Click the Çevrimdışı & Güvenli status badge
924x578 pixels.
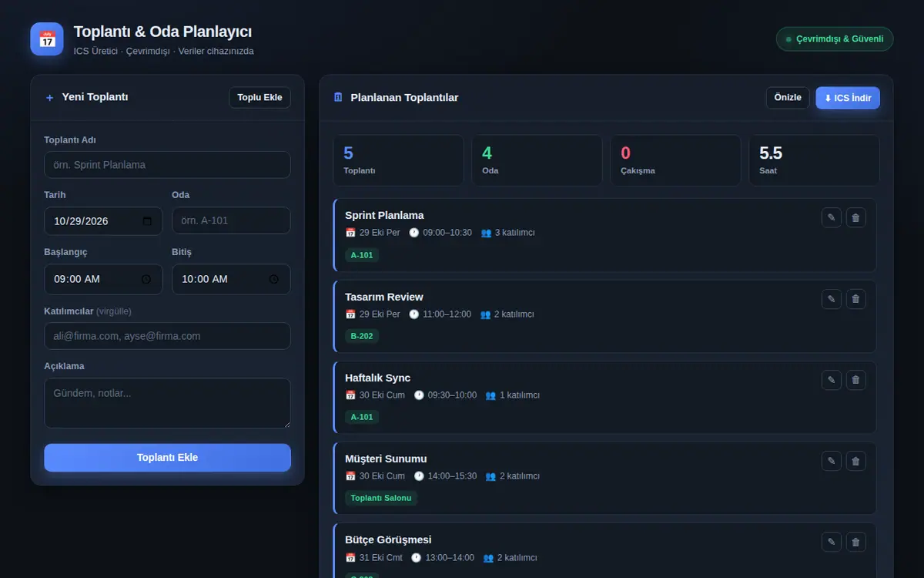[835, 39]
